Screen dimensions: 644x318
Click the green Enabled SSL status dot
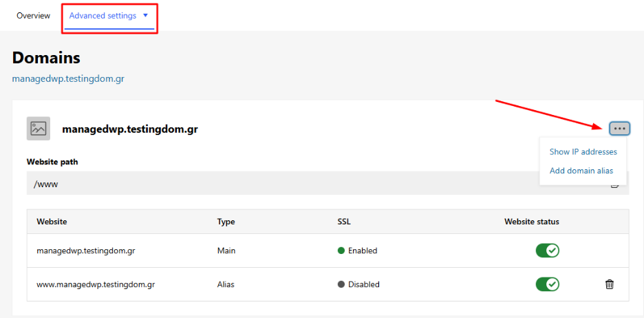pos(341,251)
